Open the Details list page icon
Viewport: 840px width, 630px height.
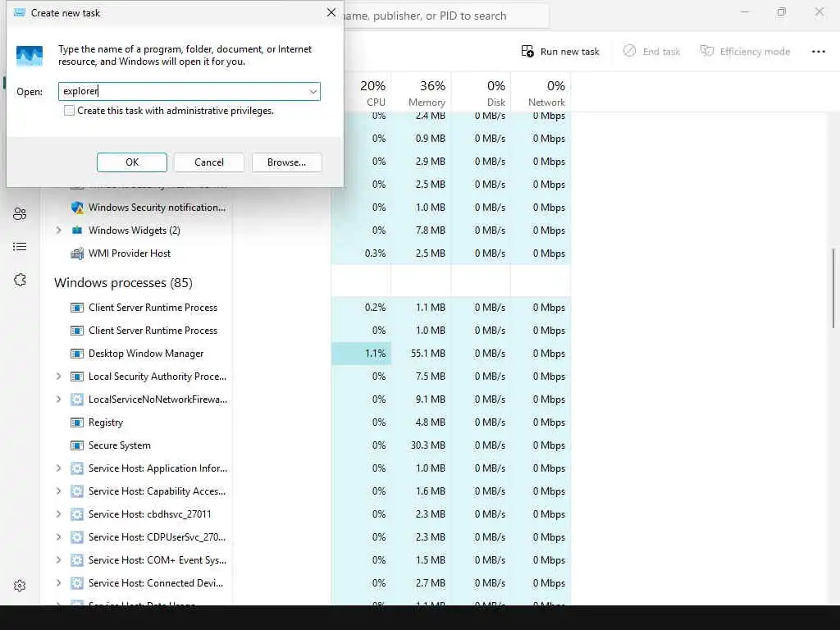coord(20,246)
